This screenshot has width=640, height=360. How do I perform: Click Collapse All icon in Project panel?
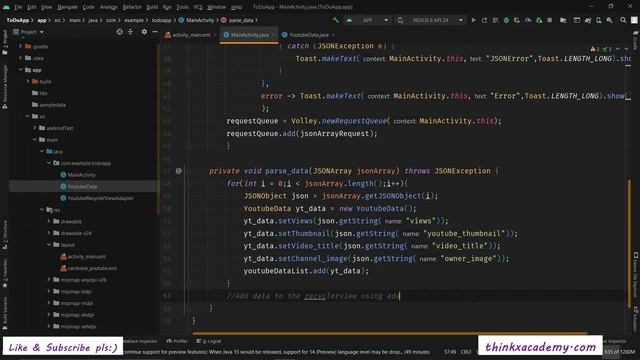(131, 32)
